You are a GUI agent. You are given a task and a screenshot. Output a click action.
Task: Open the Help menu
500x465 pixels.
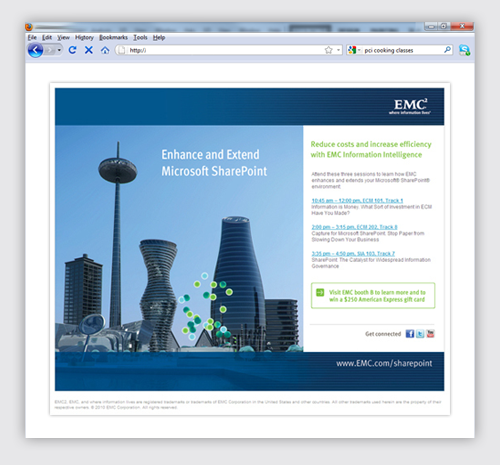(x=159, y=37)
